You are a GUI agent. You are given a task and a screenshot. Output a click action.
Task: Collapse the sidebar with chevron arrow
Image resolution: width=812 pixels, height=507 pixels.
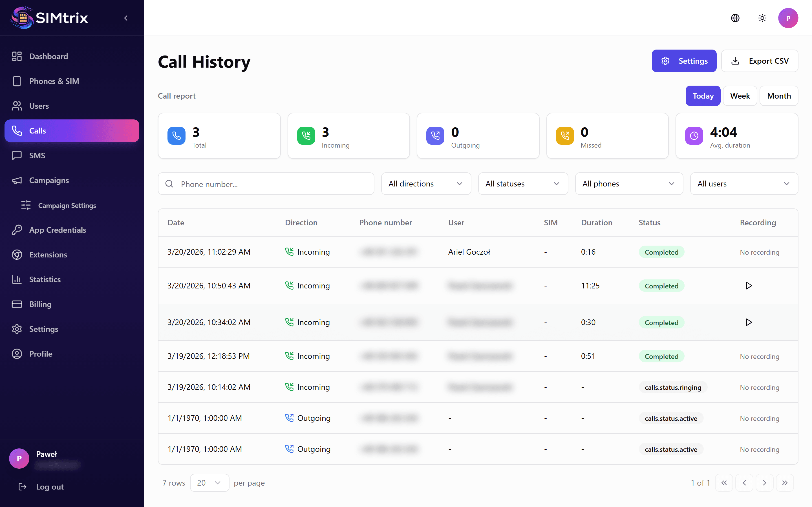pos(126,18)
